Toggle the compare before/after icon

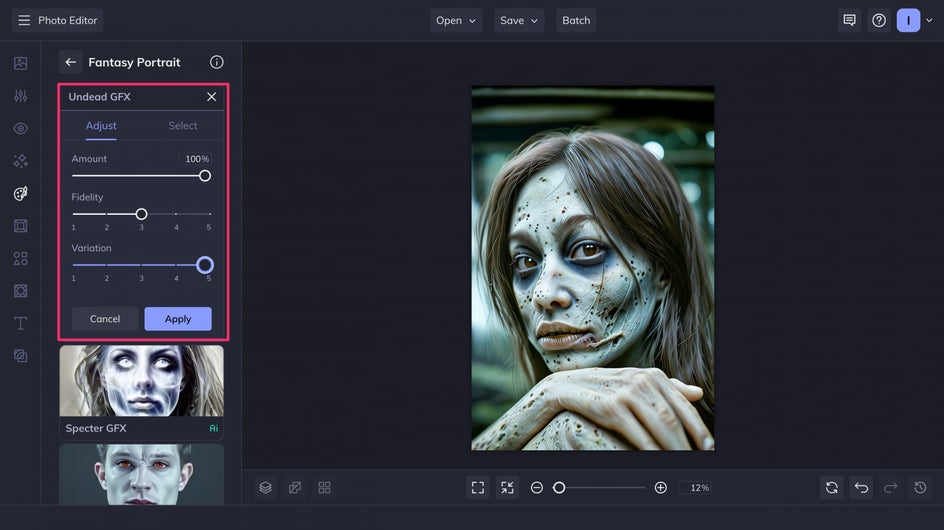point(295,488)
